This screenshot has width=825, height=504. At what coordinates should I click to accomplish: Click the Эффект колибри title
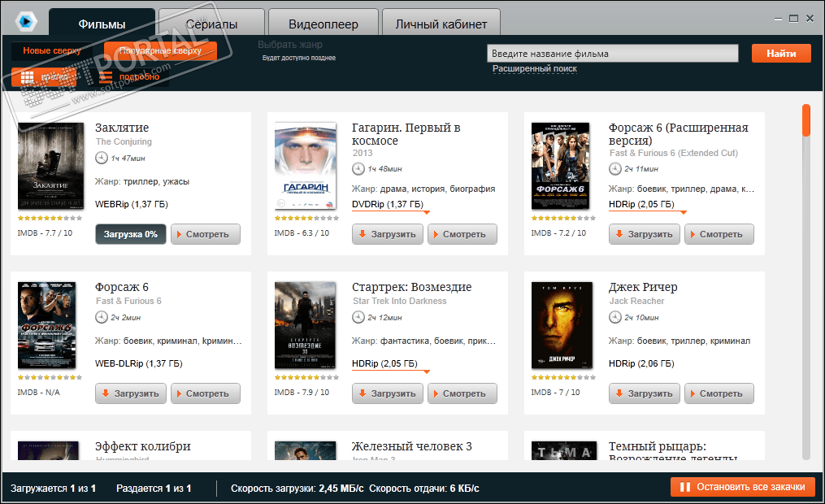click(142, 446)
